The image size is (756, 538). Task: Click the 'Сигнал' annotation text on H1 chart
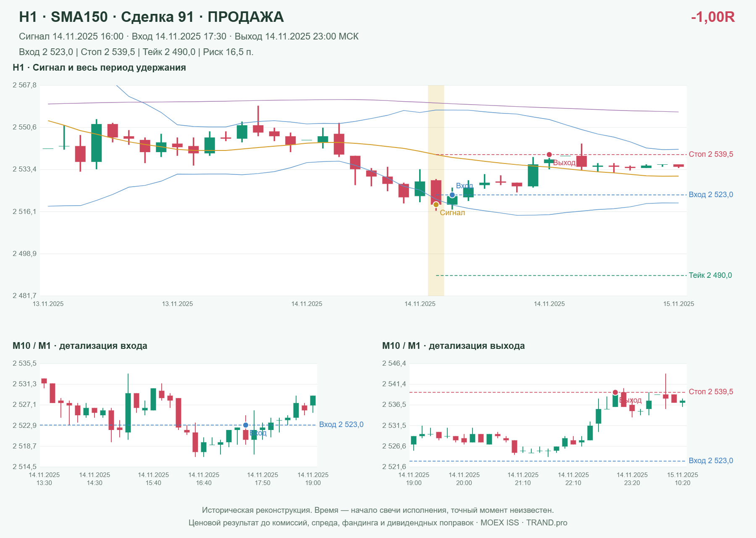click(452, 213)
